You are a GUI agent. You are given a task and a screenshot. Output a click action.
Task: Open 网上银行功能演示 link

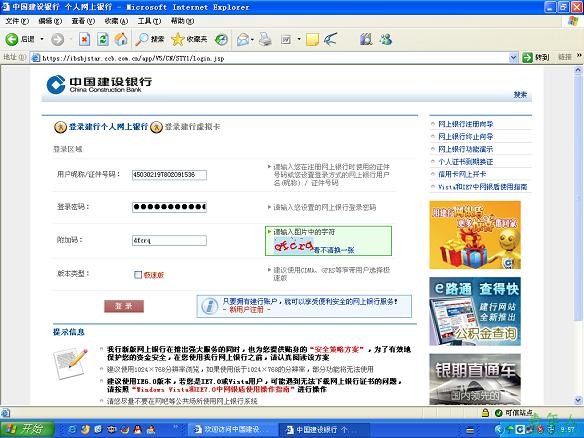pyautogui.click(x=466, y=149)
